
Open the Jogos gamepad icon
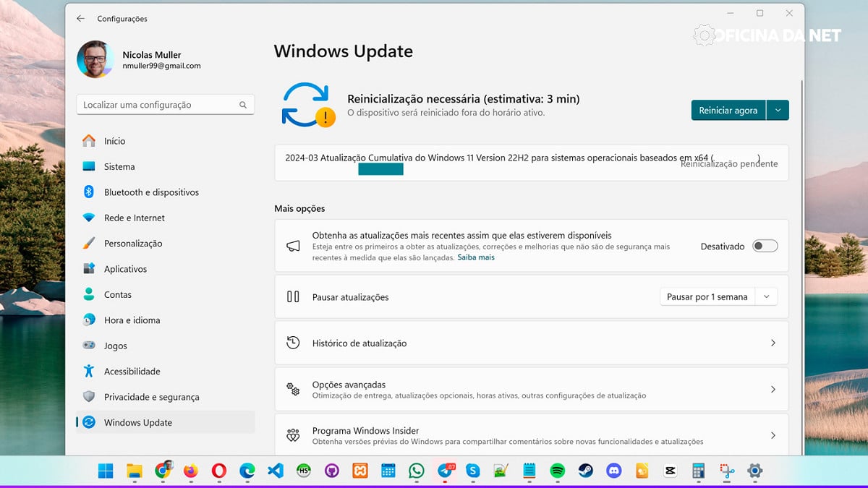[x=89, y=346]
